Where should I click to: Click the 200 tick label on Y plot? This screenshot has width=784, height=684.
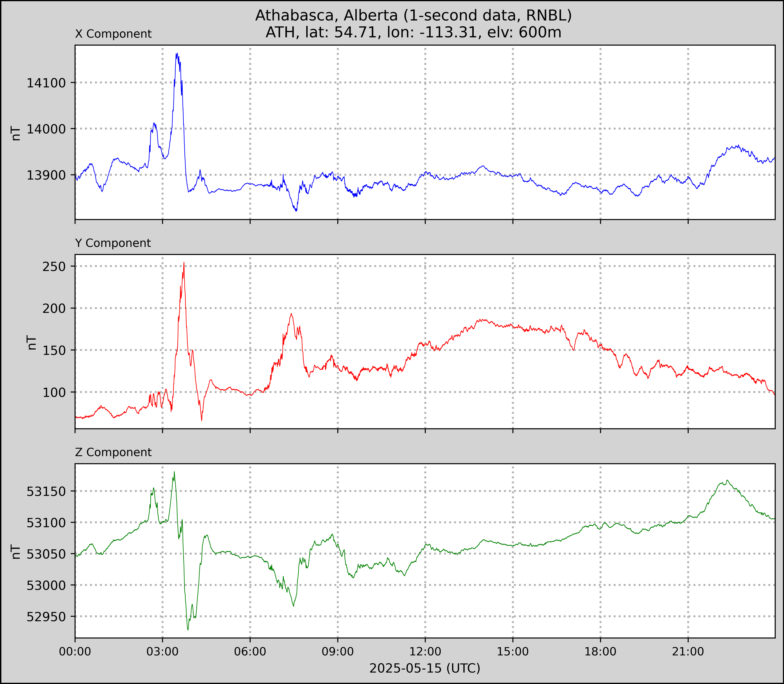54,308
